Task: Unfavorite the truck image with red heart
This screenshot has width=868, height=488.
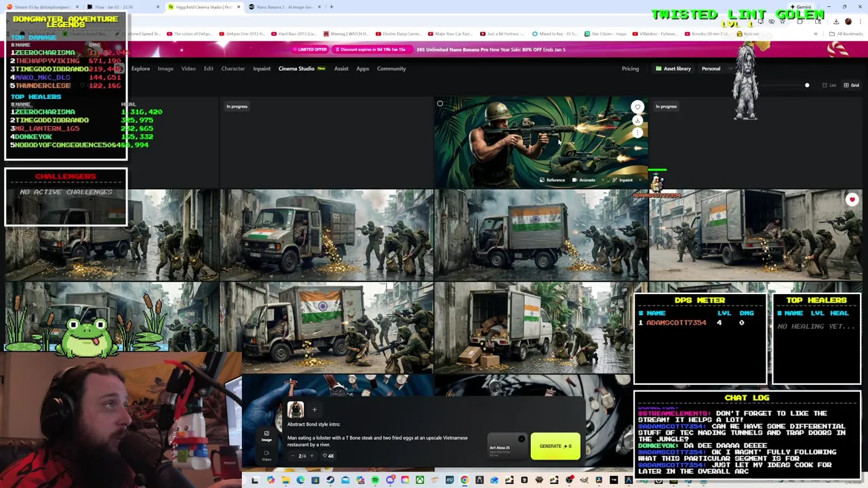Action: [x=852, y=199]
